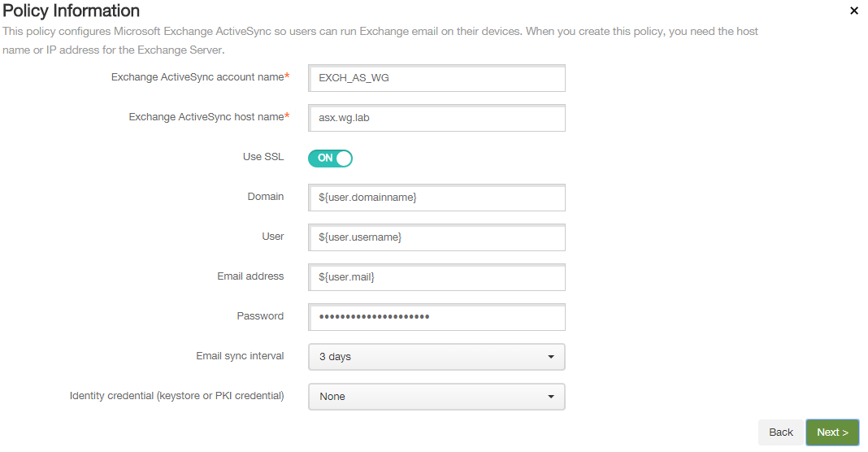Click into the host name field asx.wg.lab
The image size is (868, 452).
tap(436, 118)
